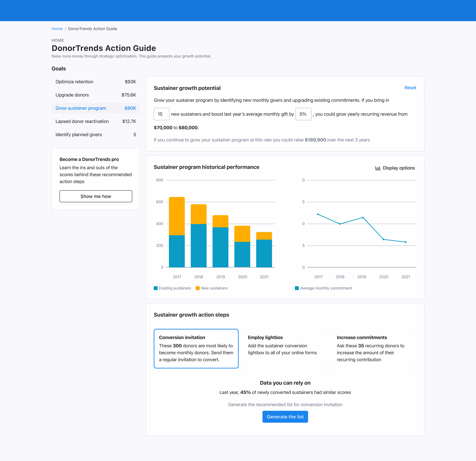Toggle New sustainers legend swatch
This screenshot has width=476, height=461.
coord(198,288)
